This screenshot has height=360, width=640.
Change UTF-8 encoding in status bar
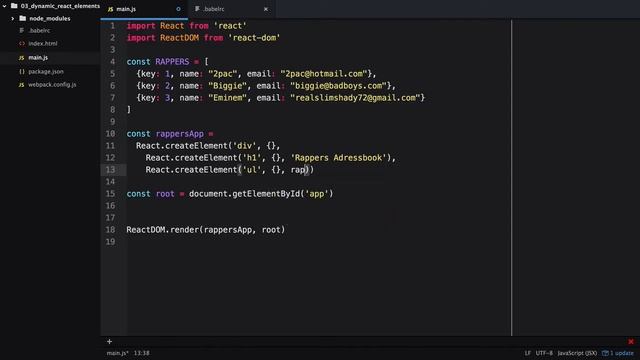pos(544,353)
